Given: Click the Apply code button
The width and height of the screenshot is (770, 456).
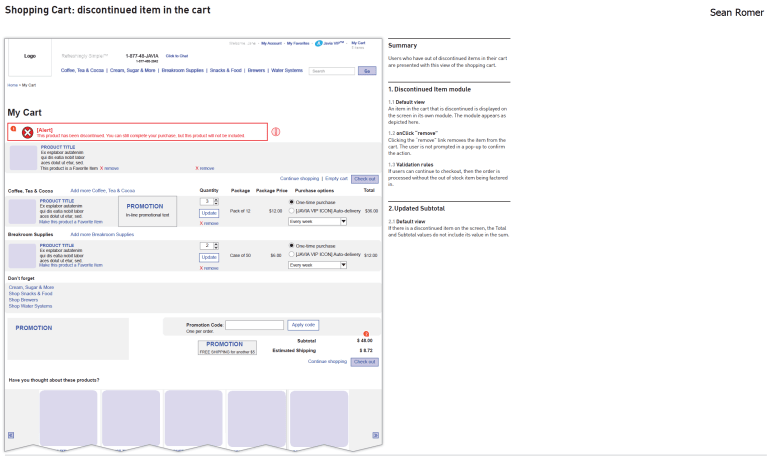Looking at the screenshot, I should 303,325.
